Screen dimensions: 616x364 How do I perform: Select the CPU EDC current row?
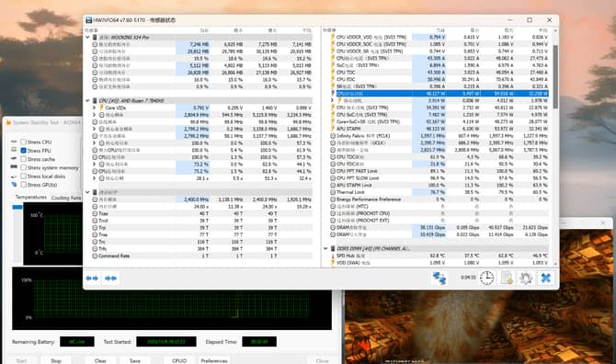point(439,79)
